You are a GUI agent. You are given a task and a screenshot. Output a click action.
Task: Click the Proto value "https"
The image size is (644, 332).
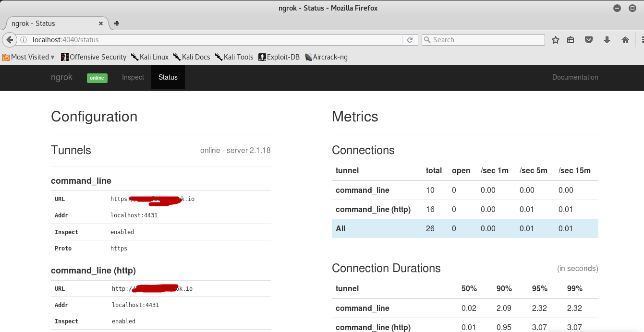tap(119, 249)
